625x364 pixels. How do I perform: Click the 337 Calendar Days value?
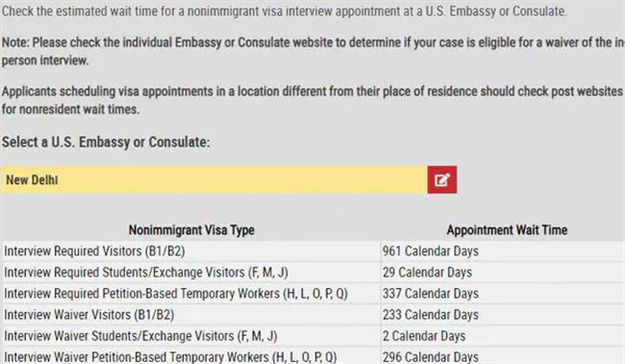tap(431, 293)
